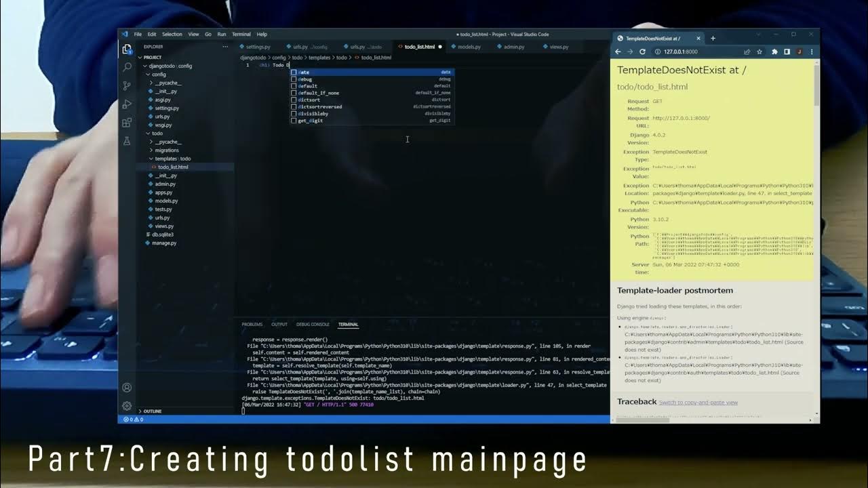Open the Selection menu
This screenshot has height=488, width=868.
point(172,35)
